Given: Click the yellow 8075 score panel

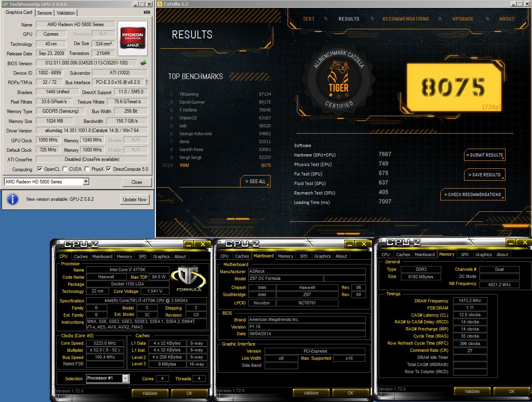Looking at the screenshot, I should 453,87.
